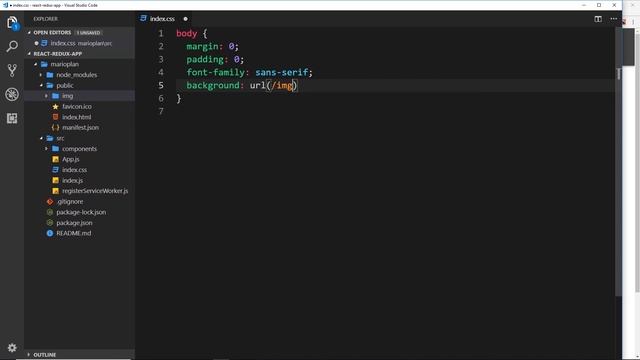Image resolution: width=640 pixels, height=360 pixels.
Task: Click the braces icon beside manifest.json
Action: coord(56,128)
